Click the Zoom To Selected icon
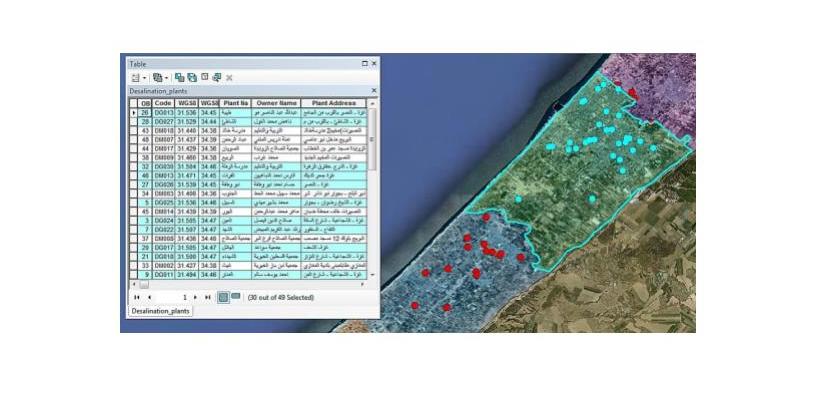The width and height of the screenshot is (816, 419). pos(216,77)
